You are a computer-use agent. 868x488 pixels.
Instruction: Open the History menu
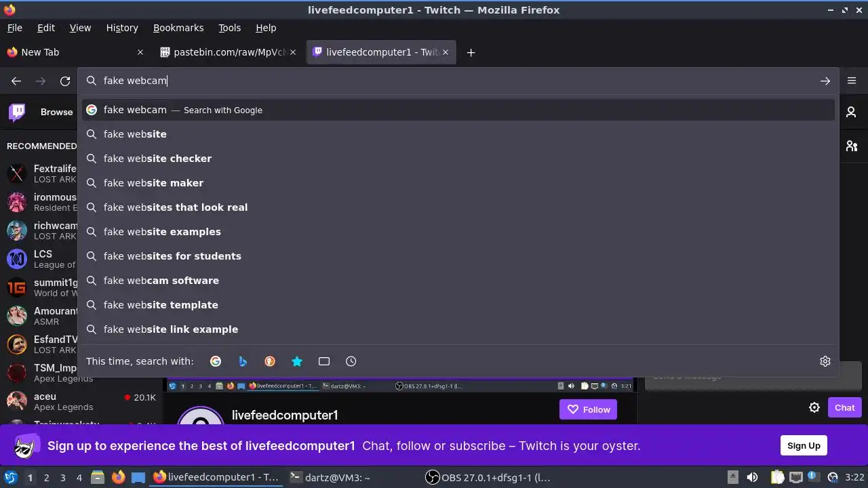[122, 28]
